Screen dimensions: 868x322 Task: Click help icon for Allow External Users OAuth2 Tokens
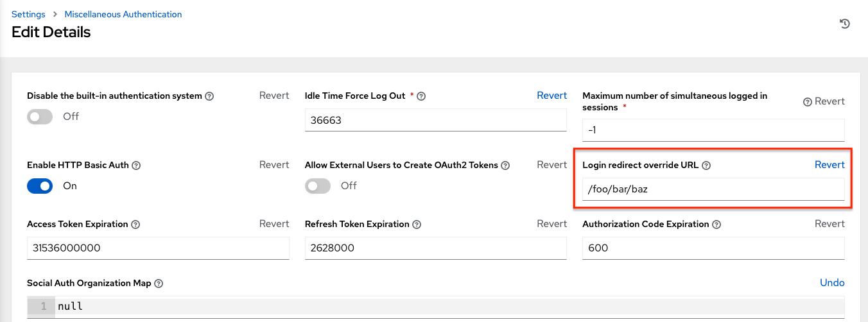(x=505, y=165)
